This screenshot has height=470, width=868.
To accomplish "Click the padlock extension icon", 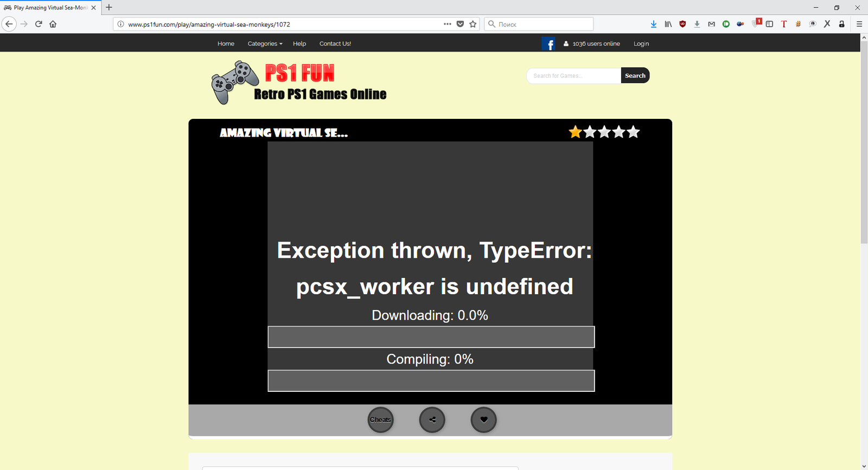I will click(x=841, y=24).
